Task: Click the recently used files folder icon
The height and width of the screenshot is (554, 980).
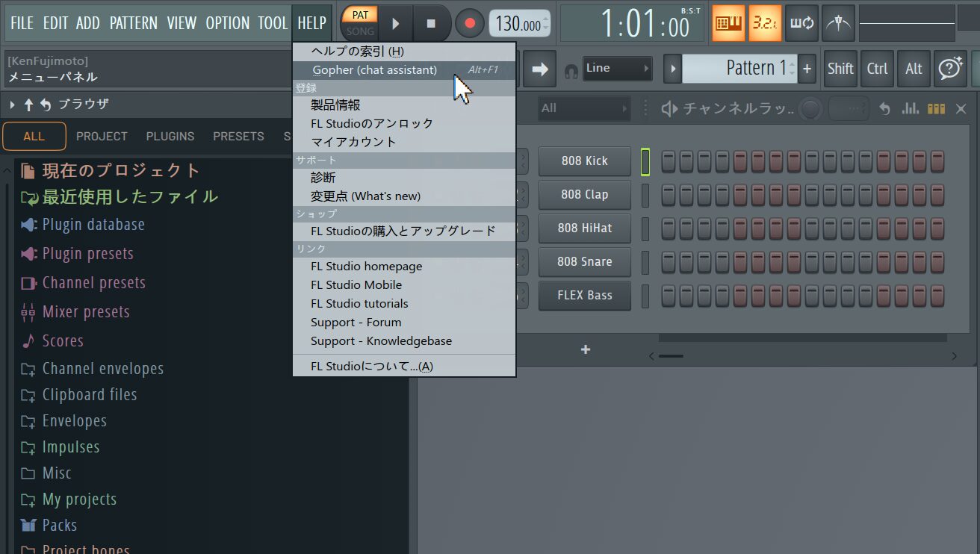Action: tap(28, 198)
